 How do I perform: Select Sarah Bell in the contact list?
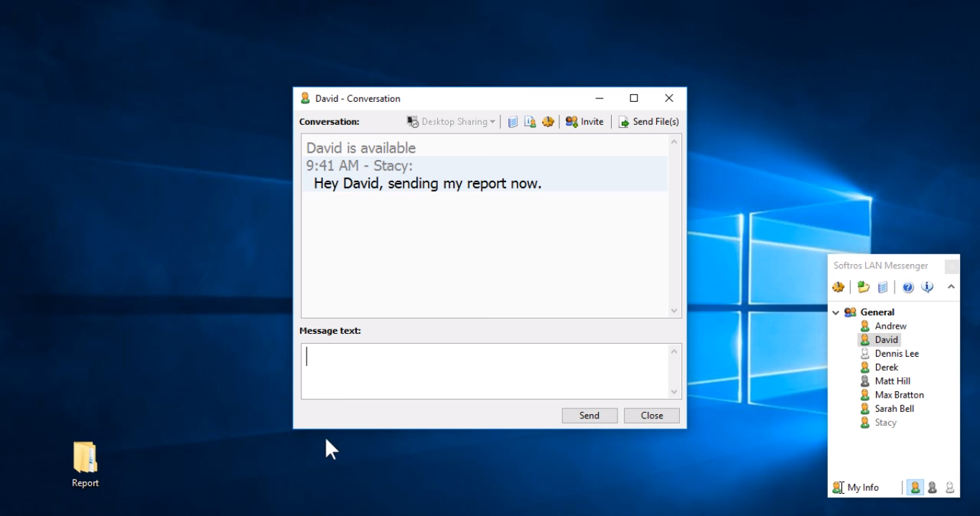pos(894,408)
